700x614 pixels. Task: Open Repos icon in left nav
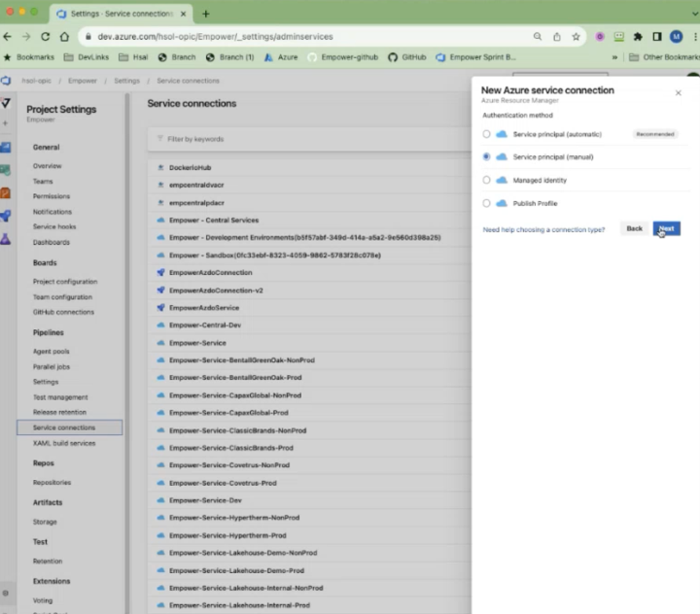(6, 192)
